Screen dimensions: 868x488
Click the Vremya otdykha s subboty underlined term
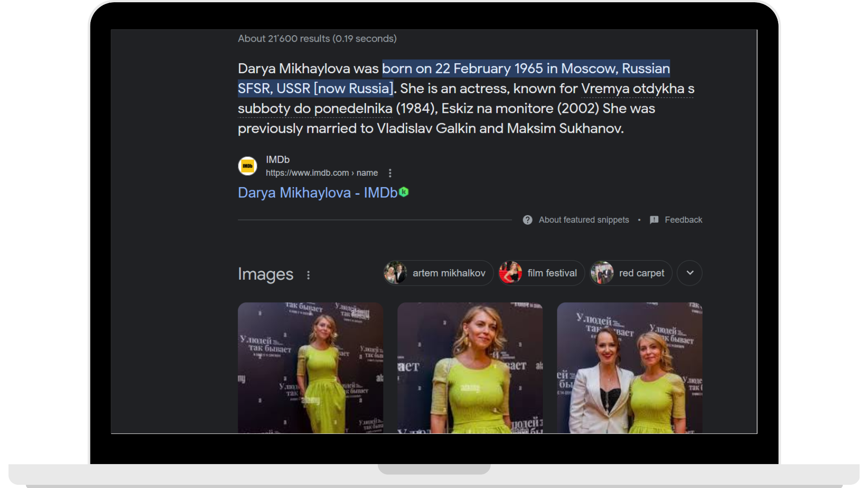pyautogui.click(x=637, y=89)
